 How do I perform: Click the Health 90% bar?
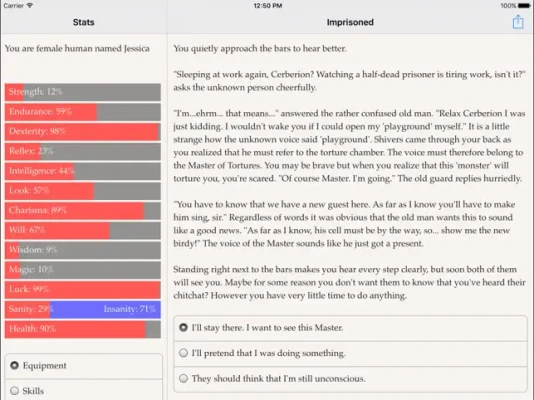point(83,329)
